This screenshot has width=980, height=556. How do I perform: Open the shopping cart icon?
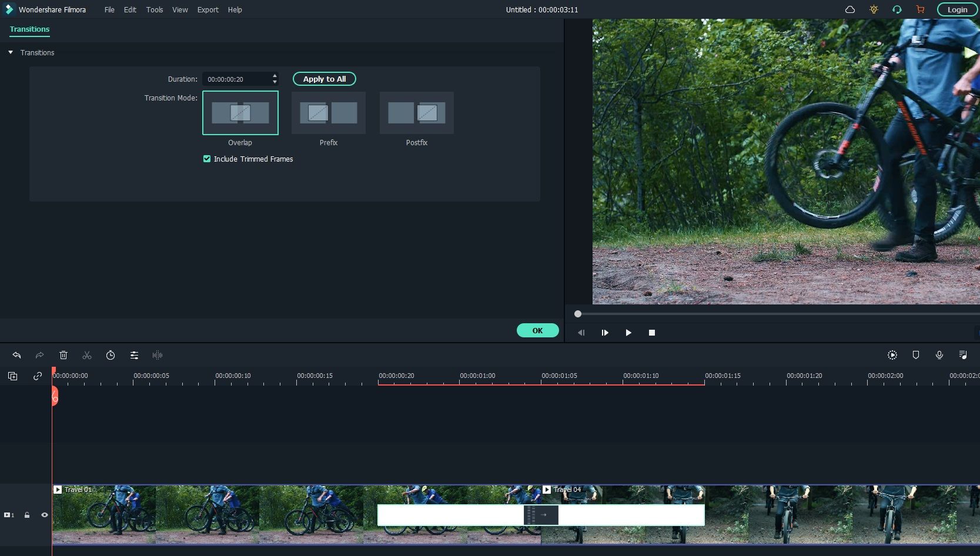point(921,9)
